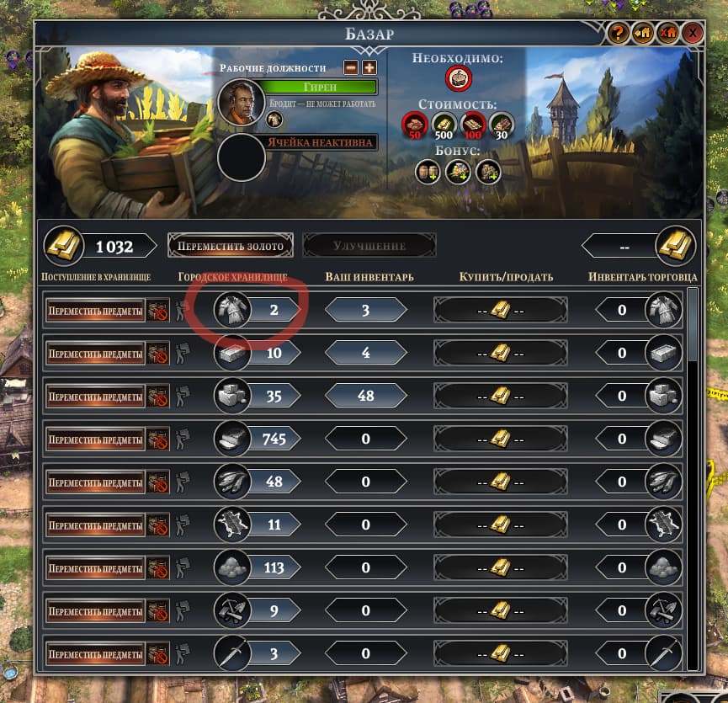Toggle storage intake block for armor row
Image resolution: width=728 pixels, height=703 pixels.
[x=158, y=310]
